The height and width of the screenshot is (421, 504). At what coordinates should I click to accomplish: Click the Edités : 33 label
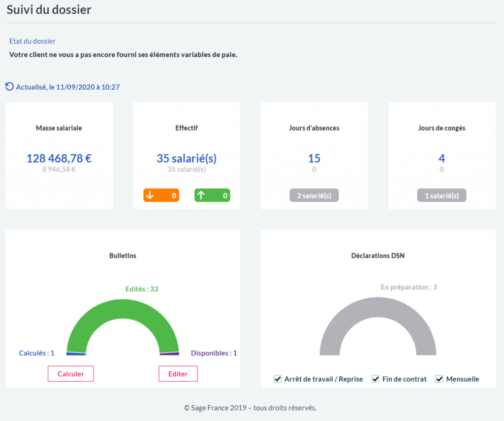(142, 289)
